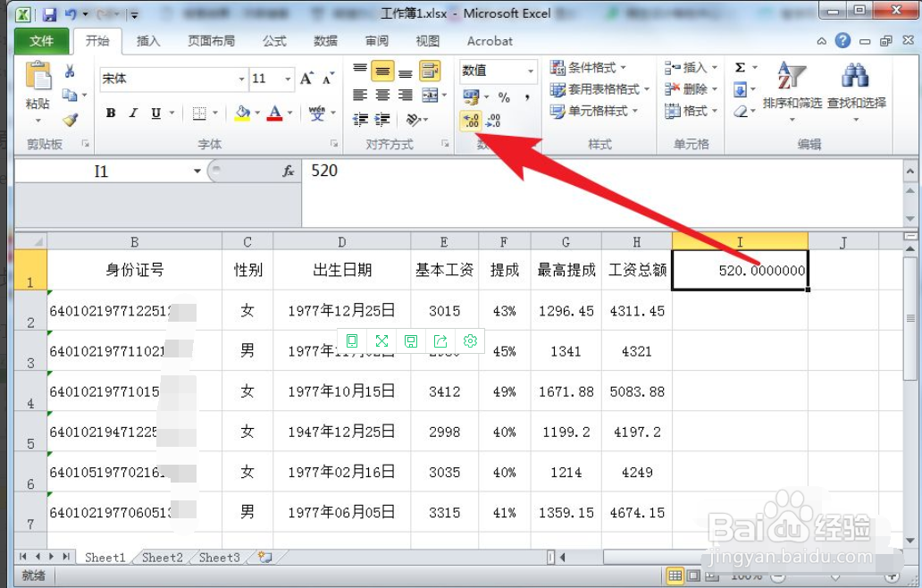Open the Name Box dropdown arrow

click(x=197, y=171)
